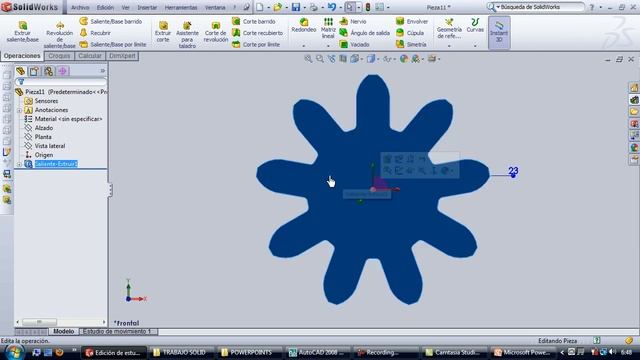Viewport: 640px width, 360px height.
Task: Choose Saliente/Base barrido
Action: [x=111, y=21]
